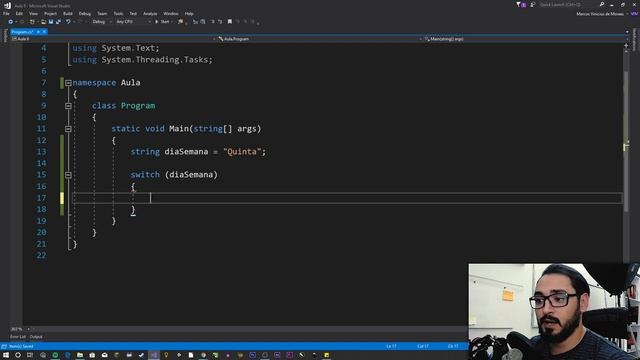Click the Visual Studio taskbar icon
The image size is (640, 360).
tap(154, 355)
